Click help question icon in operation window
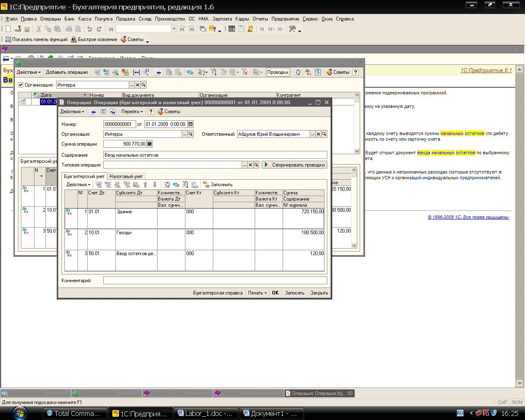The width and height of the screenshot is (525, 420). (x=151, y=112)
